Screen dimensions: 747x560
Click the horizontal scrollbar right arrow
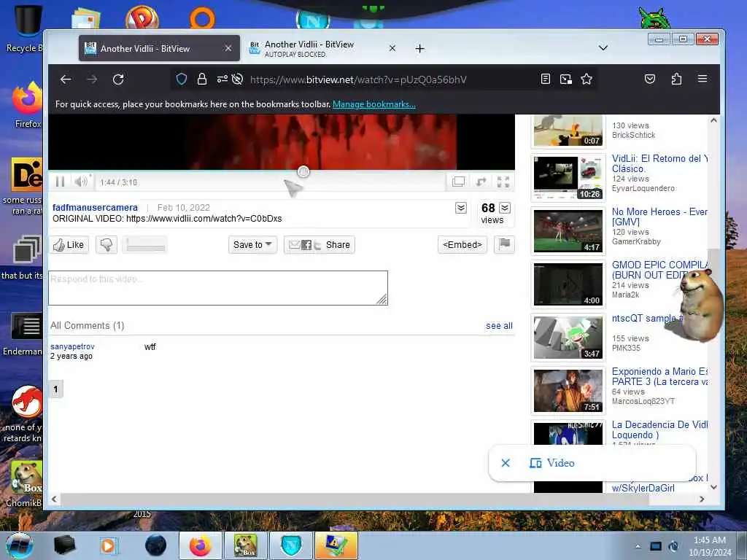point(701,499)
